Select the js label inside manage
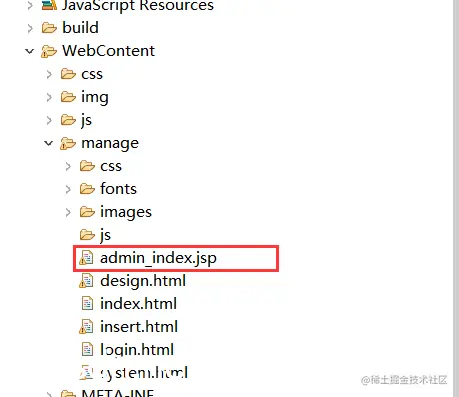This screenshot has height=397, width=459. [x=105, y=235]
